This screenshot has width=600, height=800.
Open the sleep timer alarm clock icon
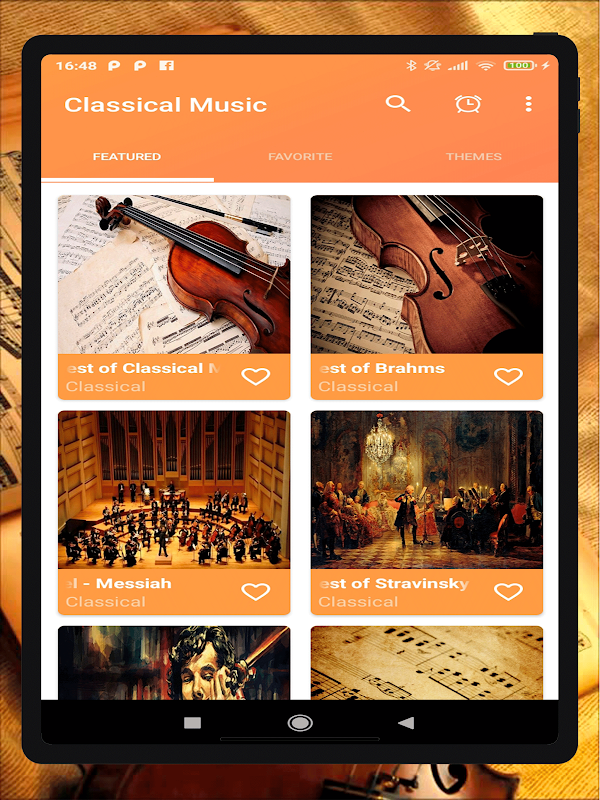468,104
